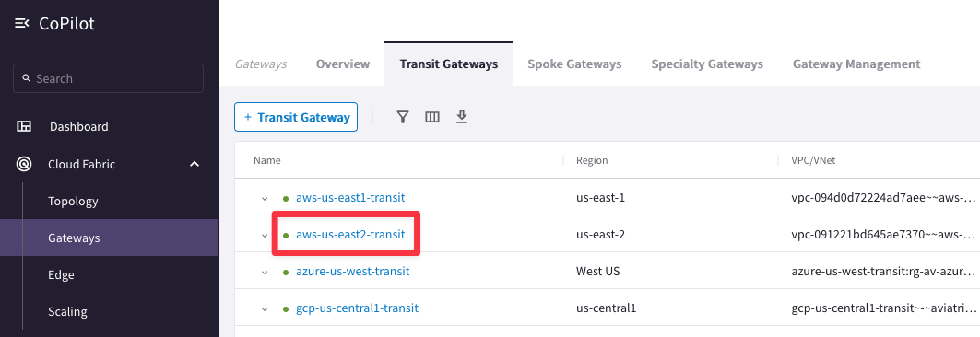Screen dimensions: 980x337
Task: Open the column chooser icon
Action: (x=431, y=117)
